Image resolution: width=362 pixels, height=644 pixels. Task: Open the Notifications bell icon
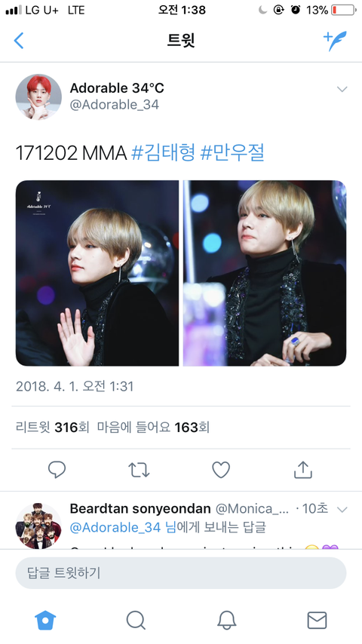click(226, 620)
